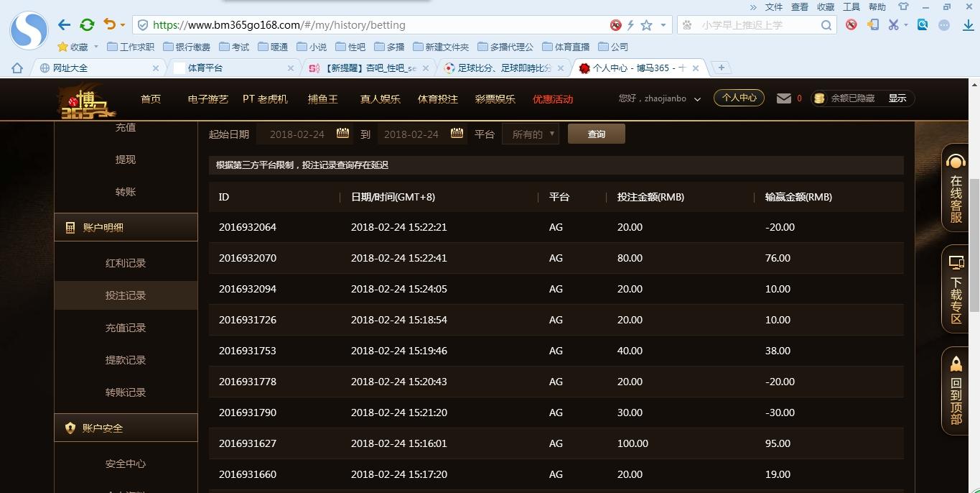Go to 首页 in site navigation

pos(151,99)
